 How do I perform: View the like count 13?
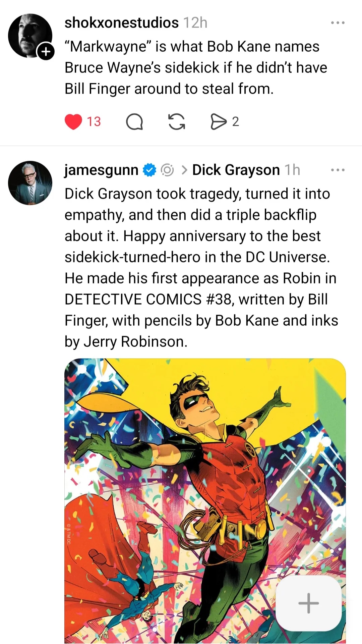click(94, 122)
